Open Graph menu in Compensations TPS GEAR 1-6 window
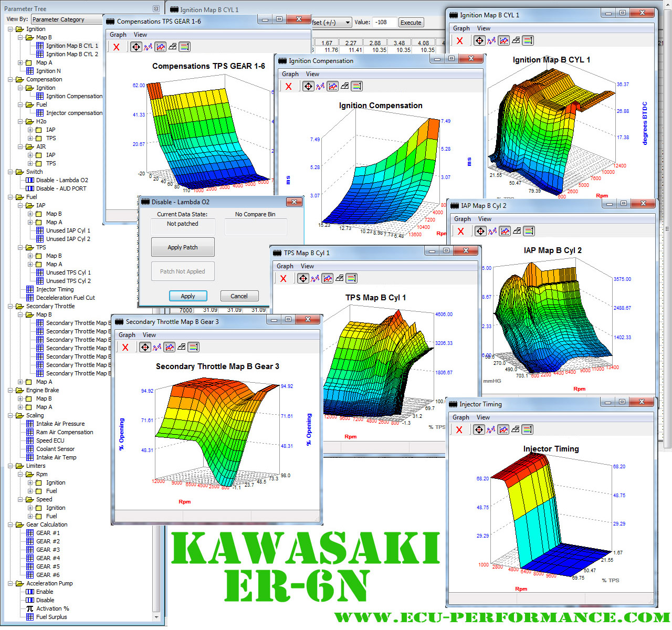Viewport: 672px width, 630px height. click(x=118, y=35)
